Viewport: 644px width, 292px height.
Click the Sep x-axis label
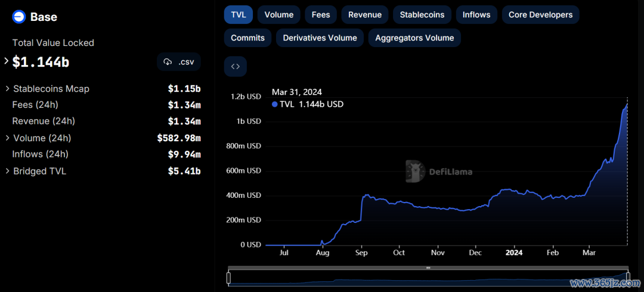pyautogui.click(x=361, y=253)
